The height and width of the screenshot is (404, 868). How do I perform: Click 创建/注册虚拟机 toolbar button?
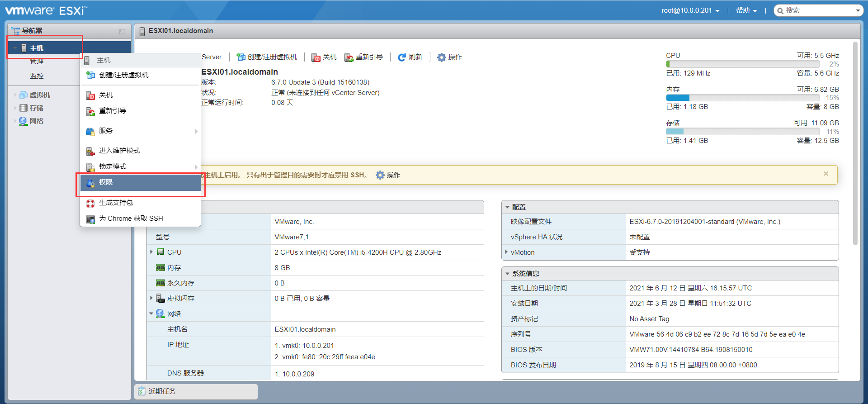(267, 57)
